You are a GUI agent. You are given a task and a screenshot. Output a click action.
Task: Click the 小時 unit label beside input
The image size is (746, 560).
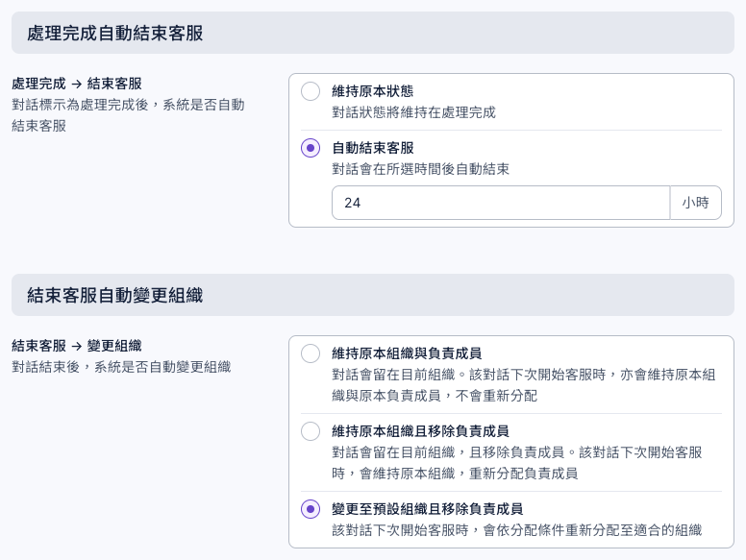pyautogui.click(x=696, y=203)
